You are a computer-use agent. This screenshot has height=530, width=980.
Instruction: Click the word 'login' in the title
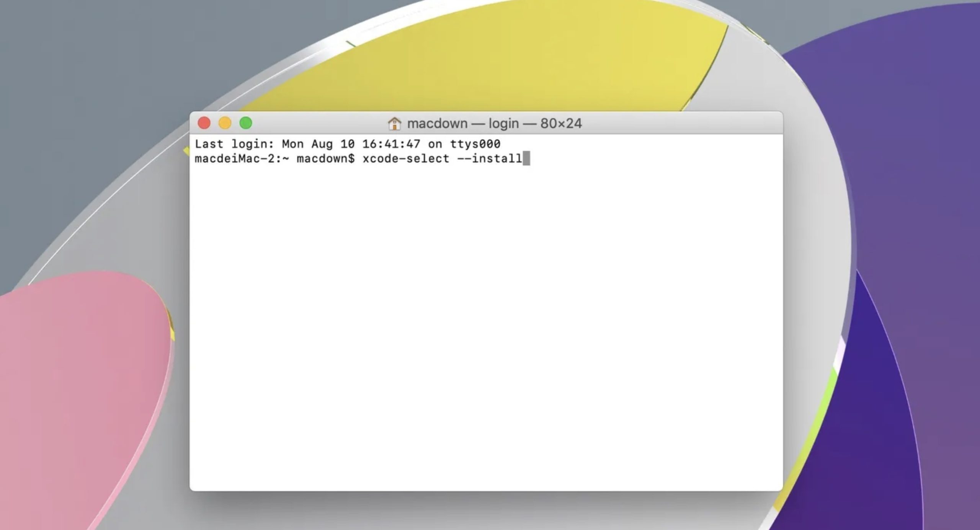coord(504,124)
